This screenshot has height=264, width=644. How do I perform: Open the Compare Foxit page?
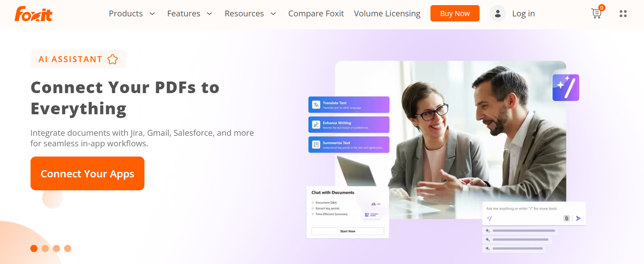pyautogui.click(x=316, y=14)
